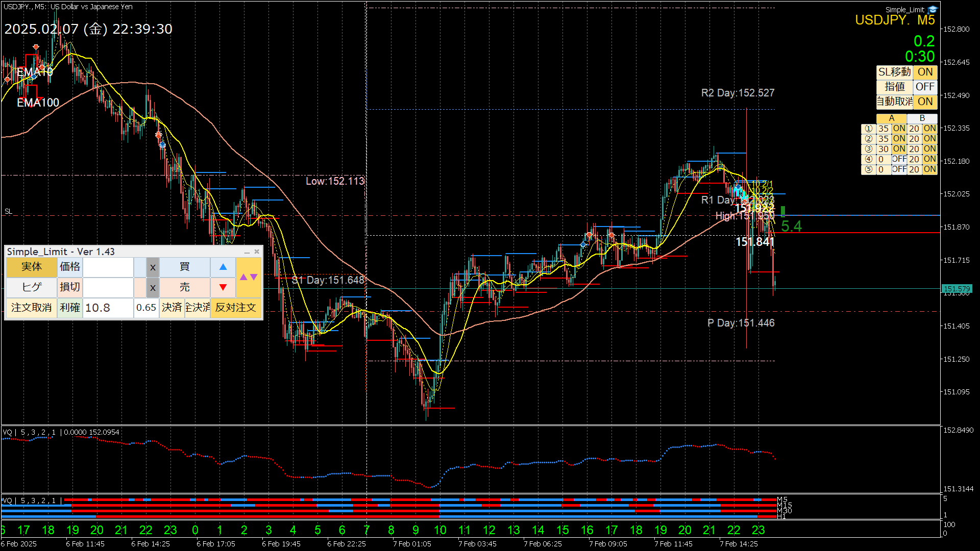Click the Simple_Limit graduation cap icon
Viewport: 980px width, 551px height.
click(933, 9)
